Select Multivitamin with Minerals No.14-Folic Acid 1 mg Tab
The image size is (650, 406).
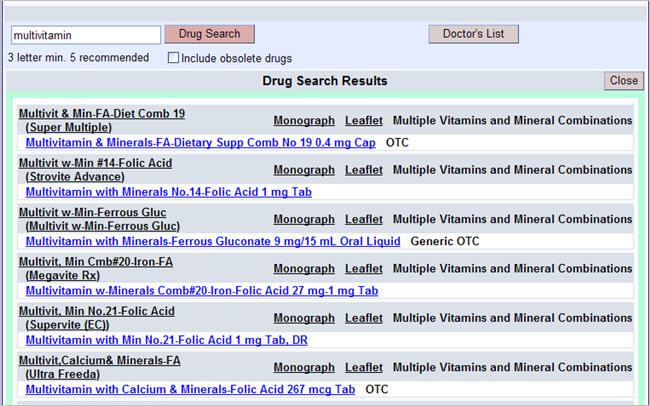pos(168,192)
